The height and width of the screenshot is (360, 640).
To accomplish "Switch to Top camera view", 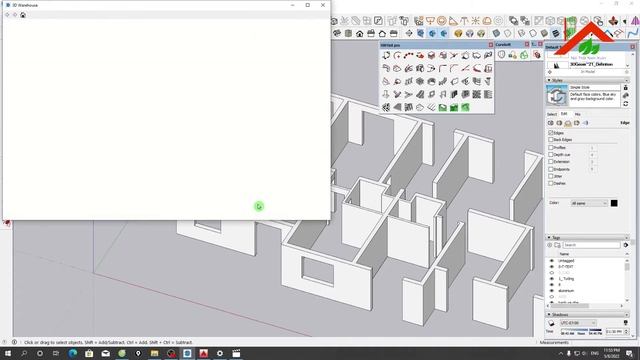I will tap(348, 33).
